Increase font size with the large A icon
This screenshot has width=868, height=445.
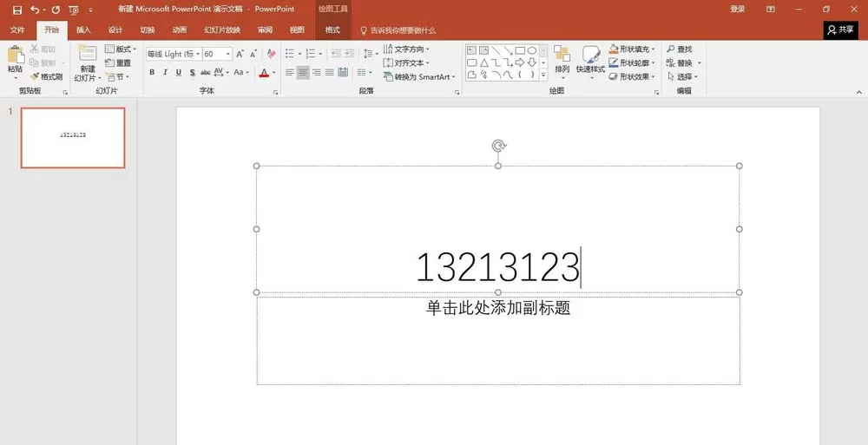click(x=240, y=54)
